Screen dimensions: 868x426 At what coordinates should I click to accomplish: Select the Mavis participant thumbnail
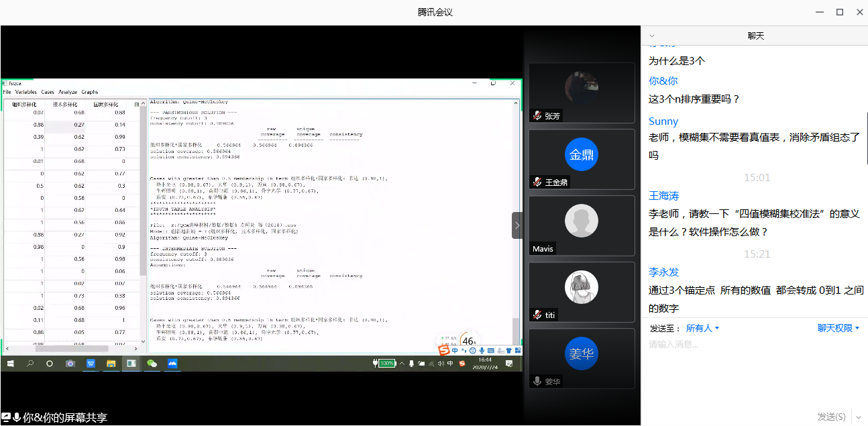[581, 225]
